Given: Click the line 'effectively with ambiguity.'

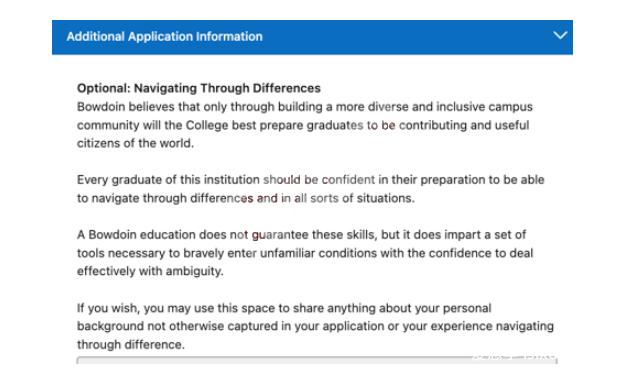Looking at the screenshot, I should (x=150, y=271).
